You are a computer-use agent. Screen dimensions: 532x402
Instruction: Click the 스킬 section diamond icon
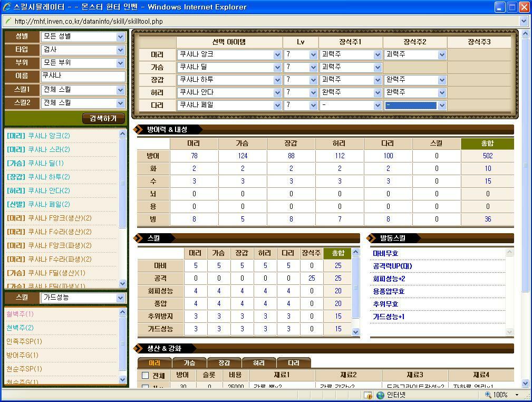click(x=138, y=238)
